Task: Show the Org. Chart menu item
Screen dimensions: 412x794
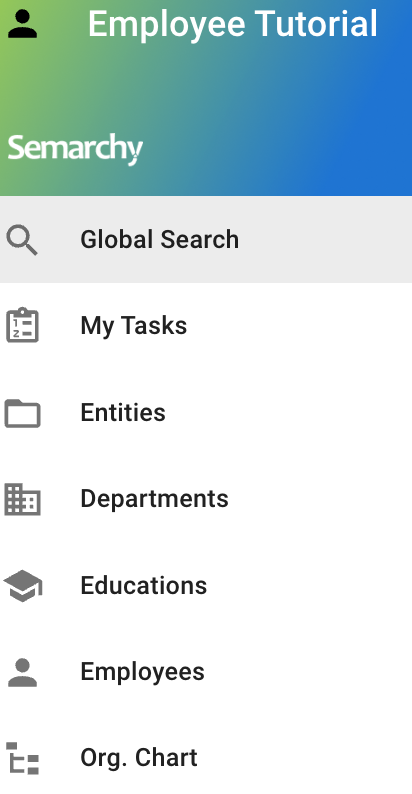Action: click(x=206, y=758)
